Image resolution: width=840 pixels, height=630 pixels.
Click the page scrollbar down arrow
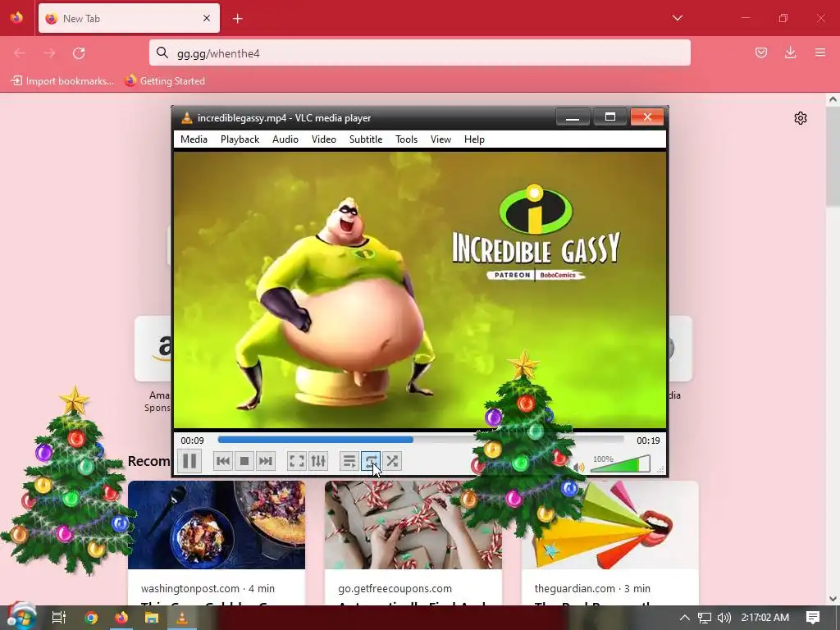tap(833, 599)
